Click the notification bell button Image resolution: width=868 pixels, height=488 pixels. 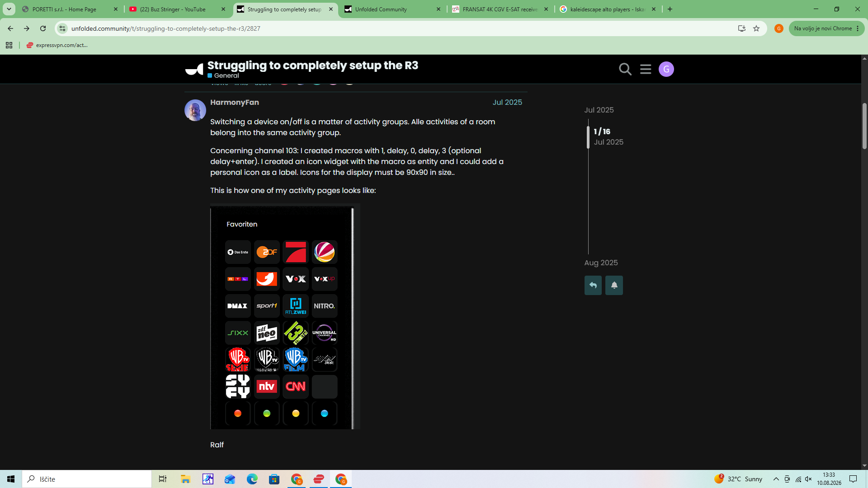614,285
